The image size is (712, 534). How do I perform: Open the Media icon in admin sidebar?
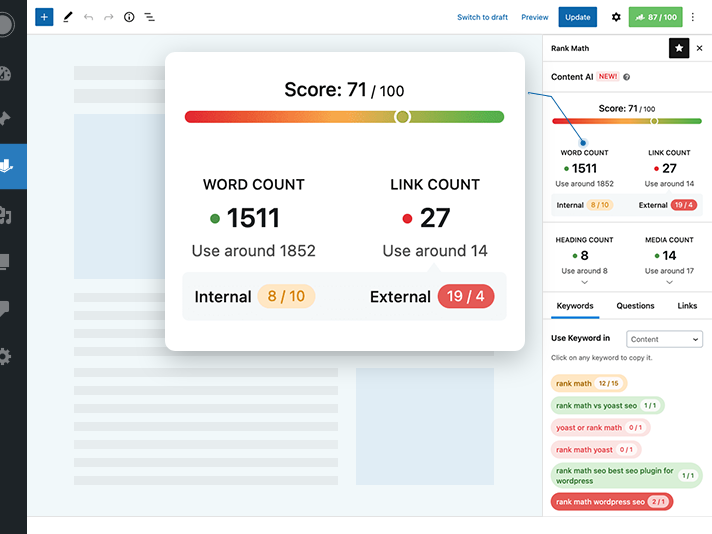click(x=5, y=214)
